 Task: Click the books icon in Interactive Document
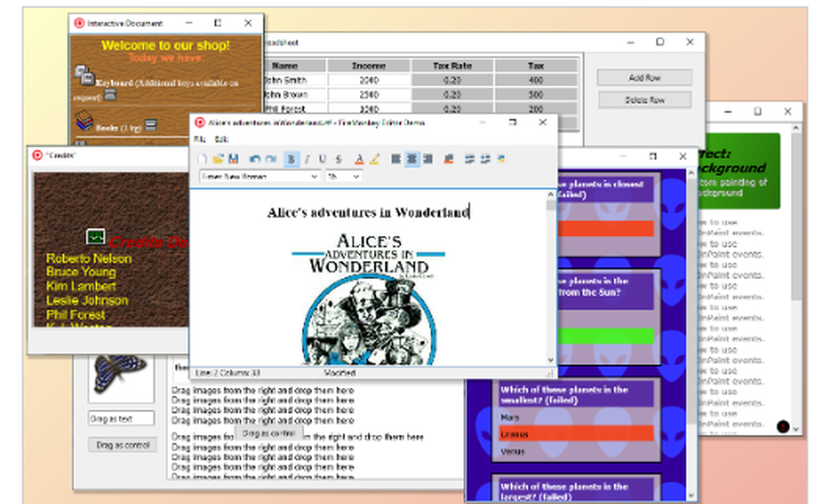83,121
